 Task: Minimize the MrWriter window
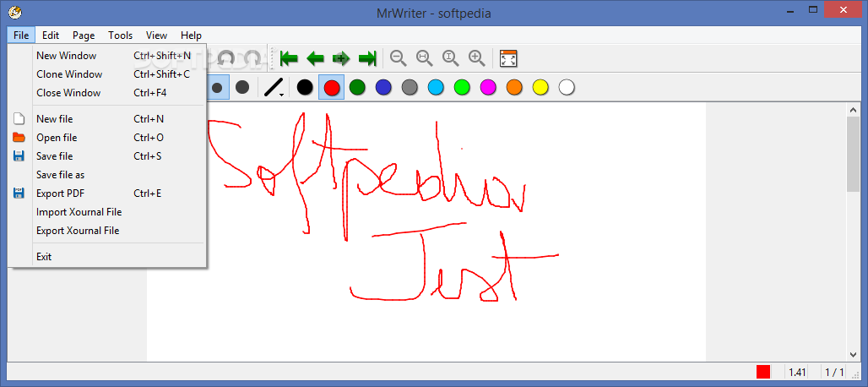[789, 10]
